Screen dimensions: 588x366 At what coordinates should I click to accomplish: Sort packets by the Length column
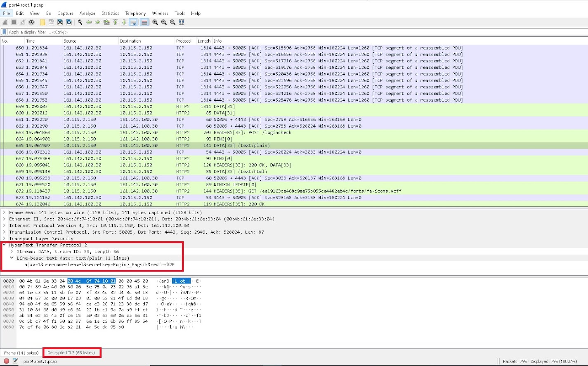(204, 41)
